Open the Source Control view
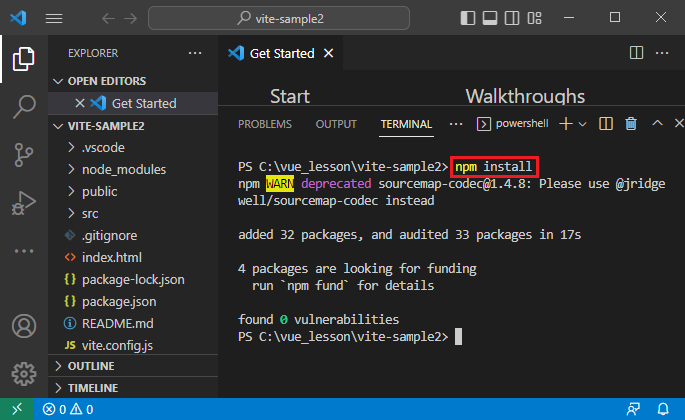 (24, 155)
